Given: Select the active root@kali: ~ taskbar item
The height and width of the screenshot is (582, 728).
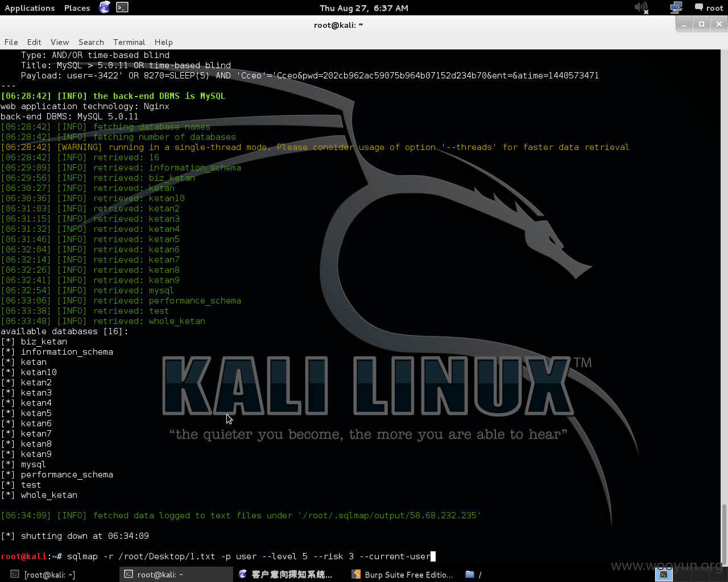Looking at the screenshot, I should [x=176, y=575].
